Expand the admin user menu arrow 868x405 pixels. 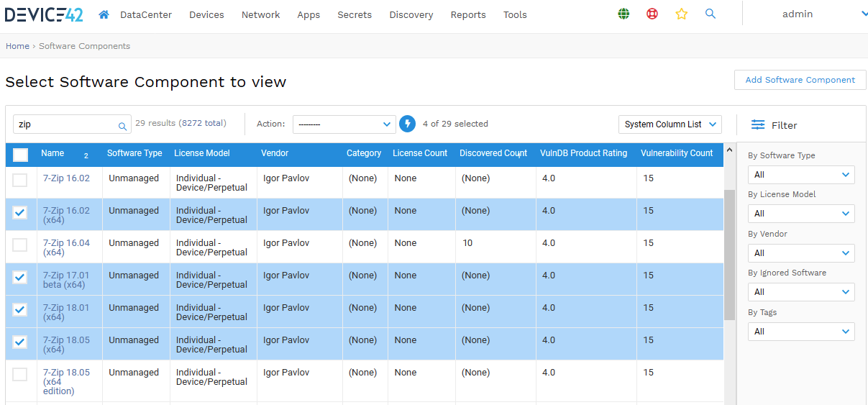tap(864, 14)
